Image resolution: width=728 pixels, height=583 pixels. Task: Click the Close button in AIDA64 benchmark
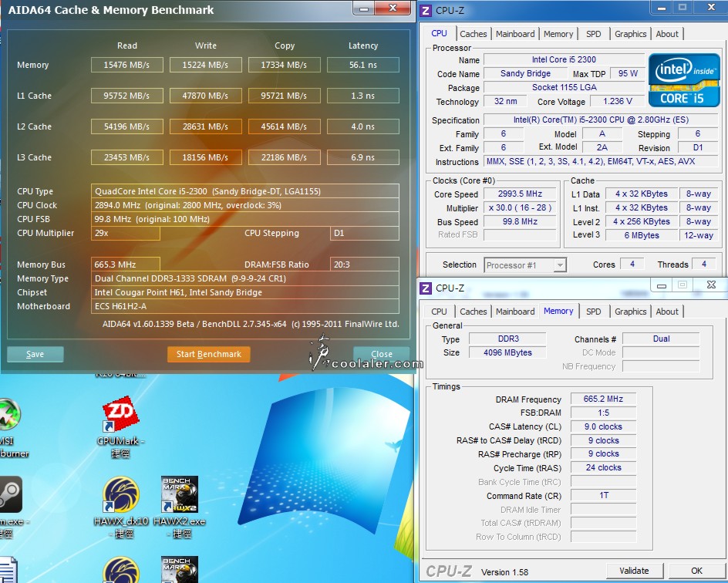point(381,354)
